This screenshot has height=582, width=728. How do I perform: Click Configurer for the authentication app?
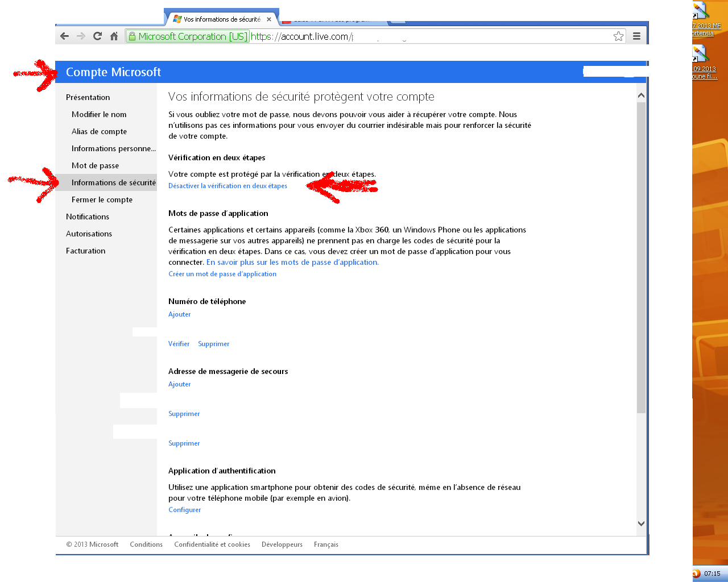184,510
